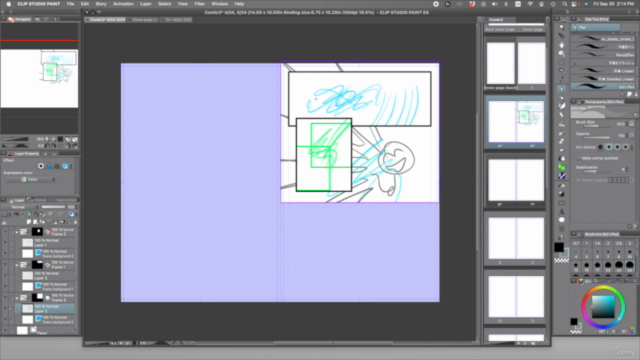Toggle visibility of Frame 2 folder
Screen dimensions: 640x360
coord(4,232)
